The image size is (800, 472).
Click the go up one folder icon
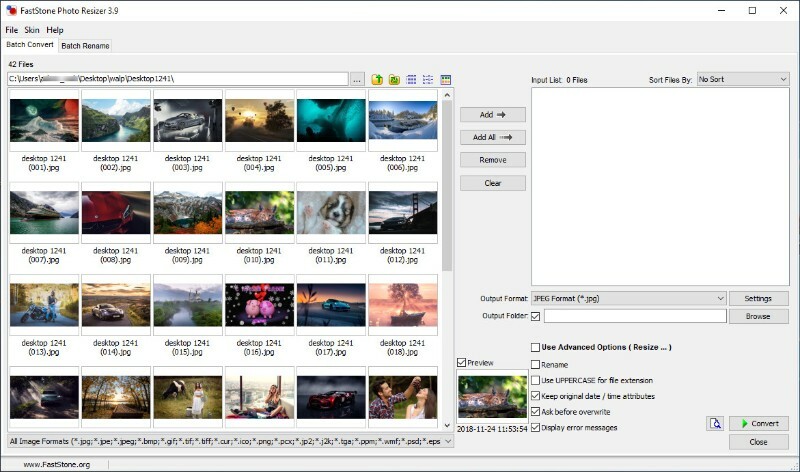[377, 79]
